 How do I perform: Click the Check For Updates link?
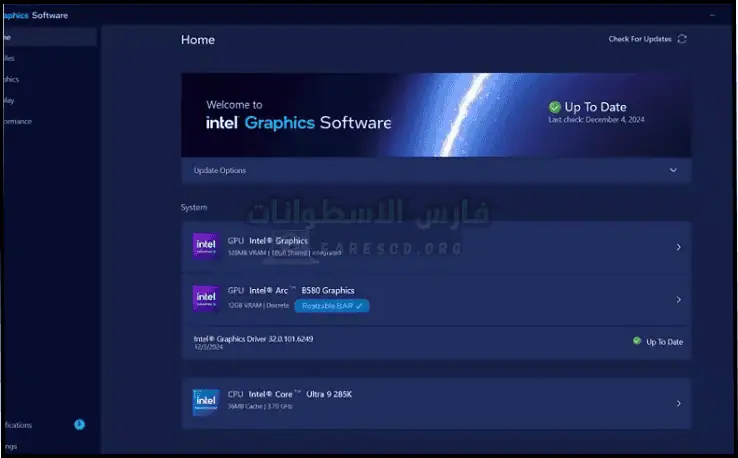coord(640,39)
